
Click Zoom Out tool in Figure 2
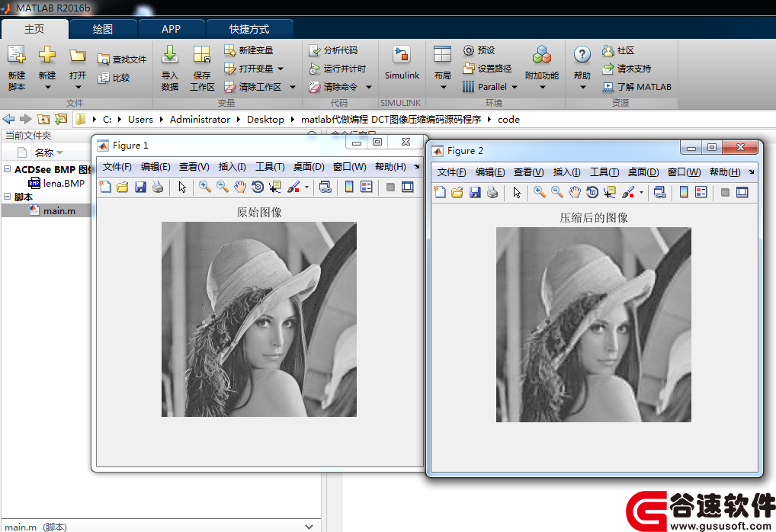(556, 192)
